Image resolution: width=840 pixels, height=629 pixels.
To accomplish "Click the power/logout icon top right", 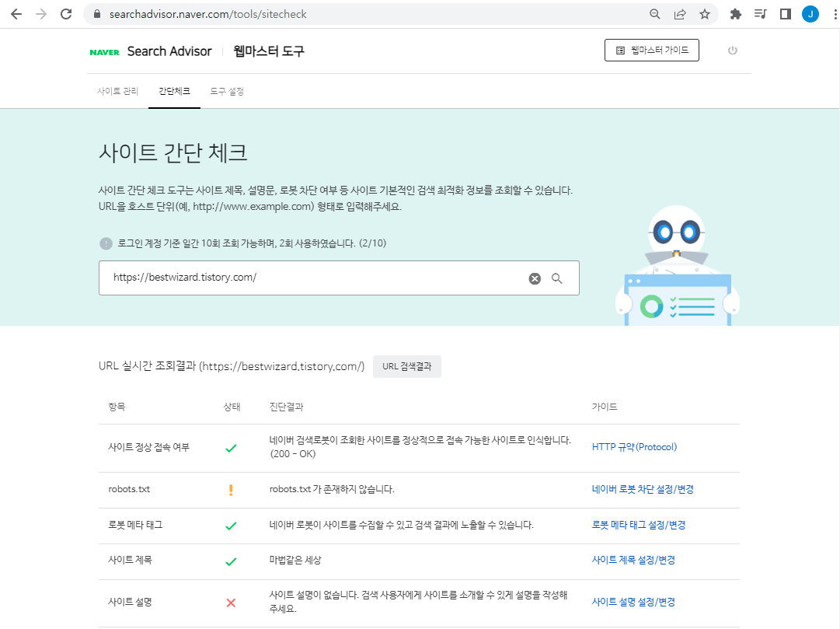I will [731, 50].
